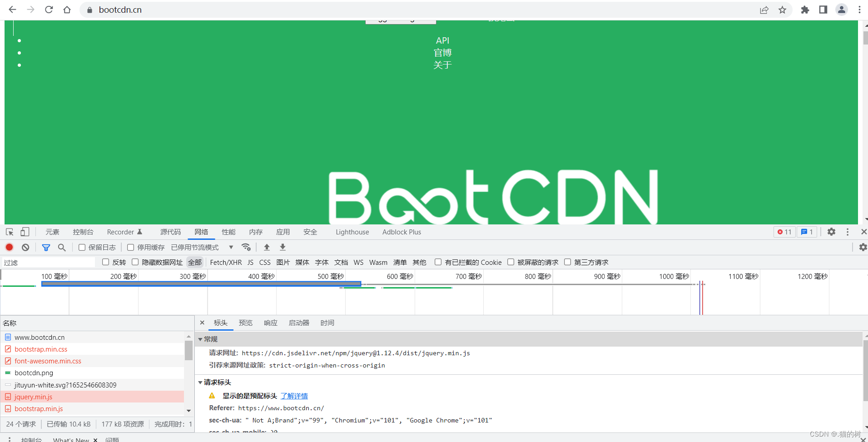Screen dimensions: 868x442
Task: Click the import HAR upload arrow
Action: (x=267, y=247)
